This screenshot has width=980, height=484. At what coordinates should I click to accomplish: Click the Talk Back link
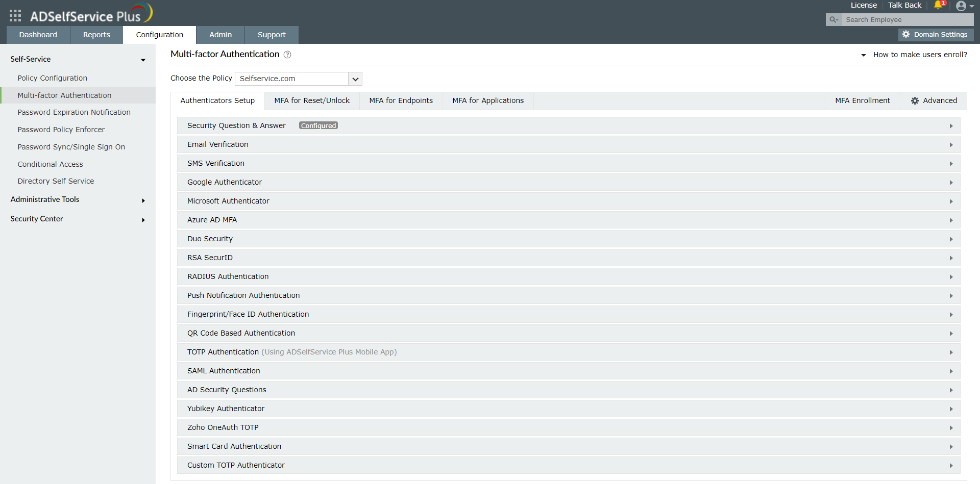(904, 5)
